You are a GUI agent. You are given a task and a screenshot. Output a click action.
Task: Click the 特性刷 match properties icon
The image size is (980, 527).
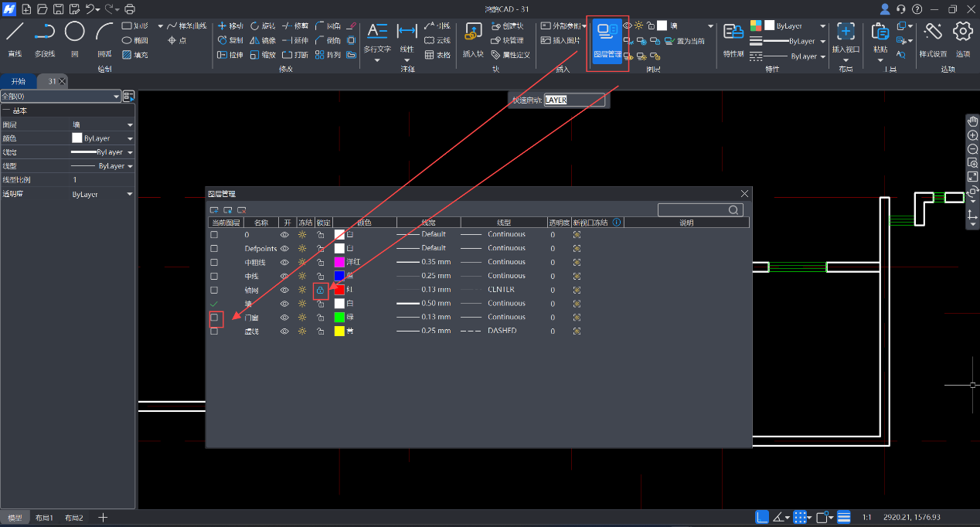[x=733, y=39]
